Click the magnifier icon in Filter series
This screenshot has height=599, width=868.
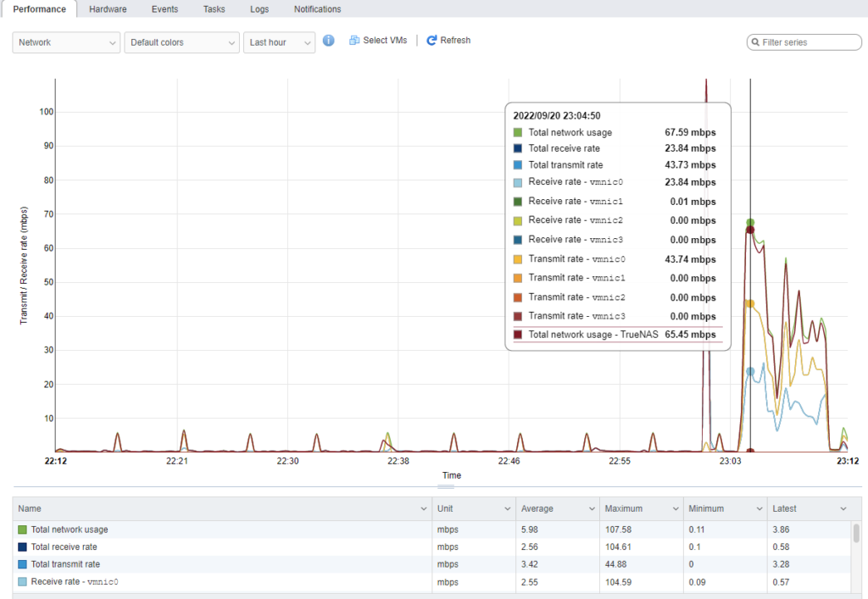click(755, 42)
